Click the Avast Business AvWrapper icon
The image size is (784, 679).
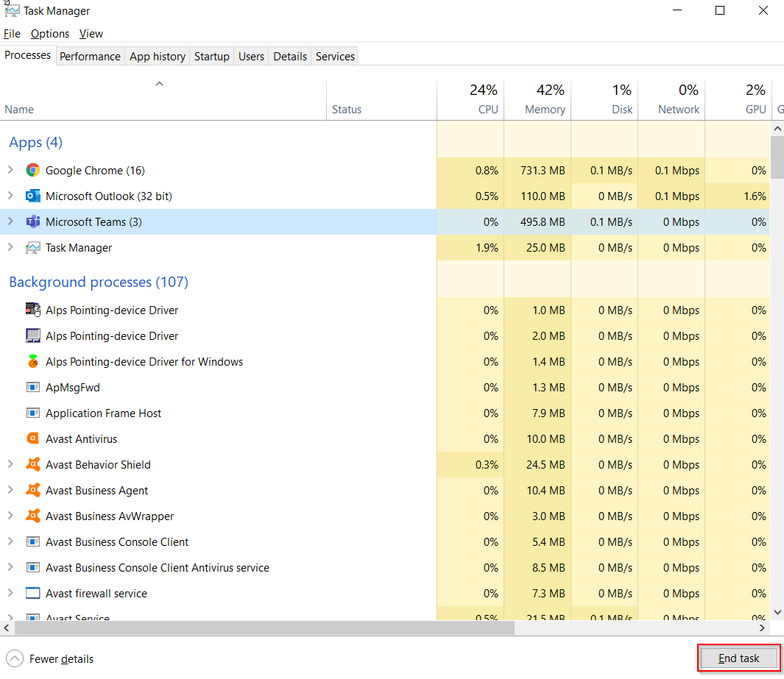point(33,516)
